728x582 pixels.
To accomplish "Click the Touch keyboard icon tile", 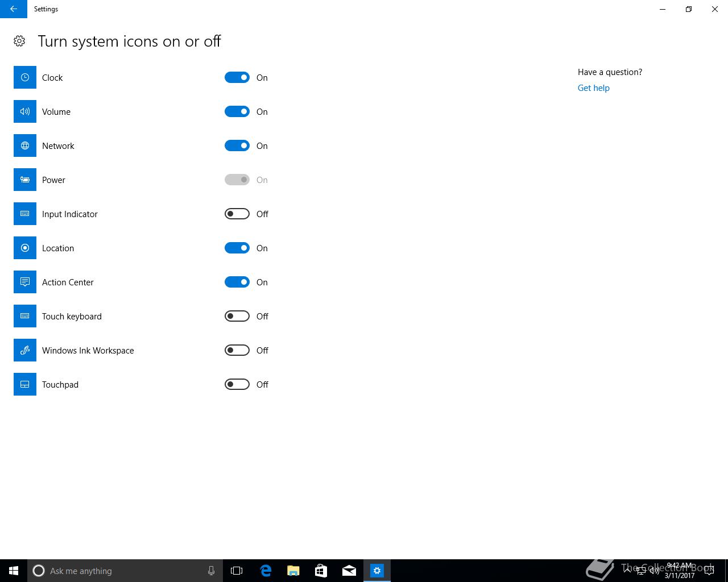I will click(25, 316).
